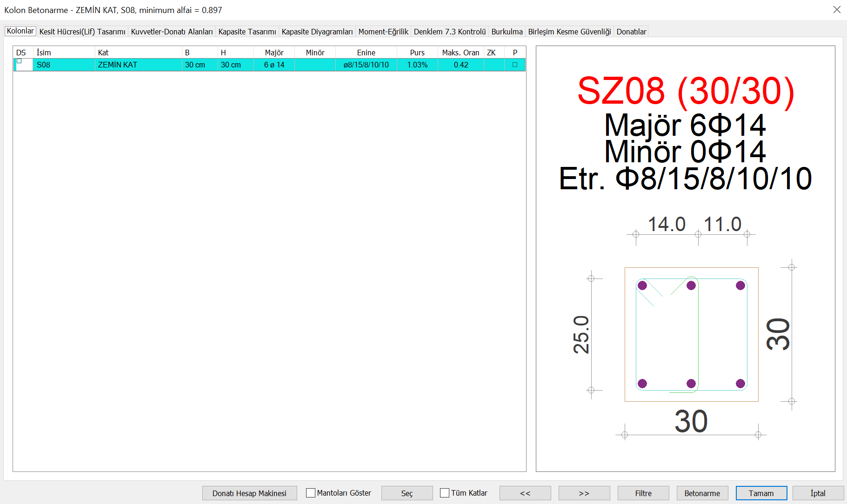The height and width of the screenshot is (504, 847).
Task: Go to the Kapasite Diyagramları tab
Action: (x=317, y=32)
